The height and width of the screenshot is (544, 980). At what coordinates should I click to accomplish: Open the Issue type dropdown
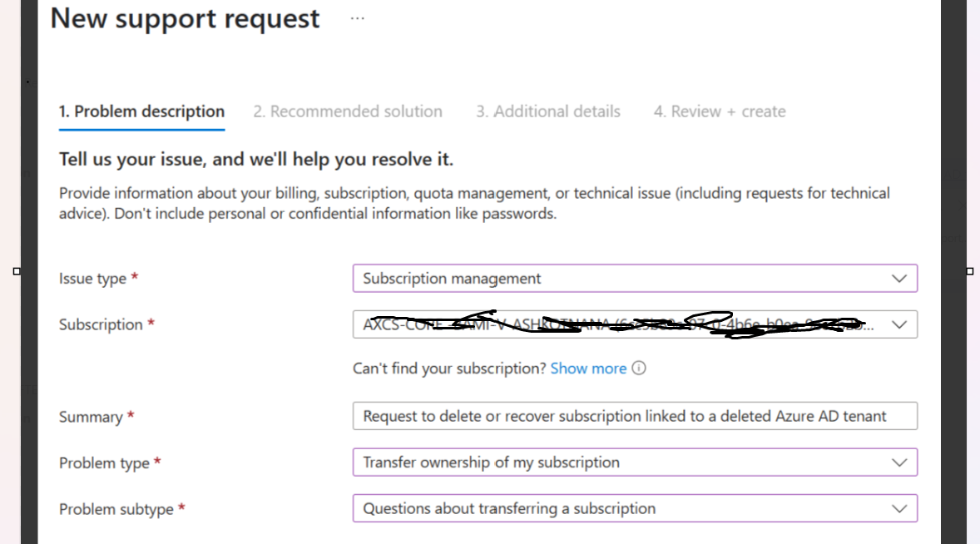635,278
